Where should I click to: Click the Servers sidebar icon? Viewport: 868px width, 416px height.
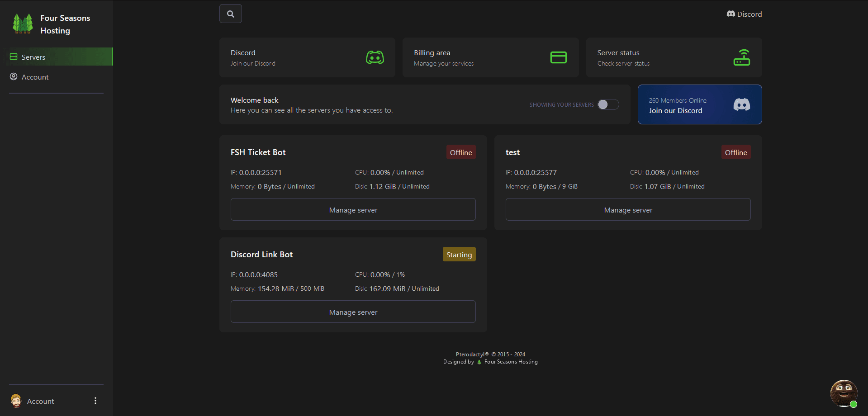(14, 57)
